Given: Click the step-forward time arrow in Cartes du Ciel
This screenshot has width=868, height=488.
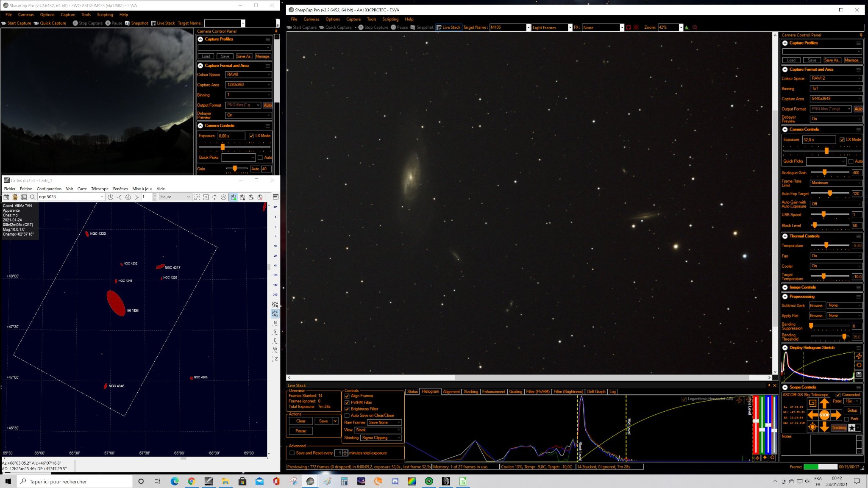Looking at the screenshot, I should pyautogui.click(x=136, y=197).
